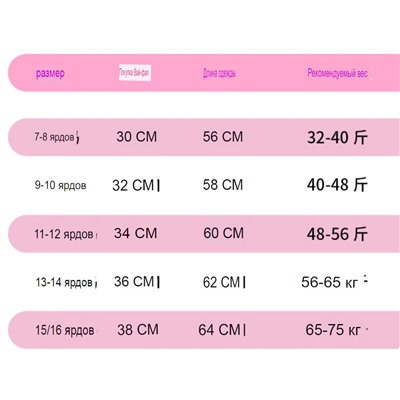
Task: Click the Рекомендуемый вес header
Action: coord(337,73)
